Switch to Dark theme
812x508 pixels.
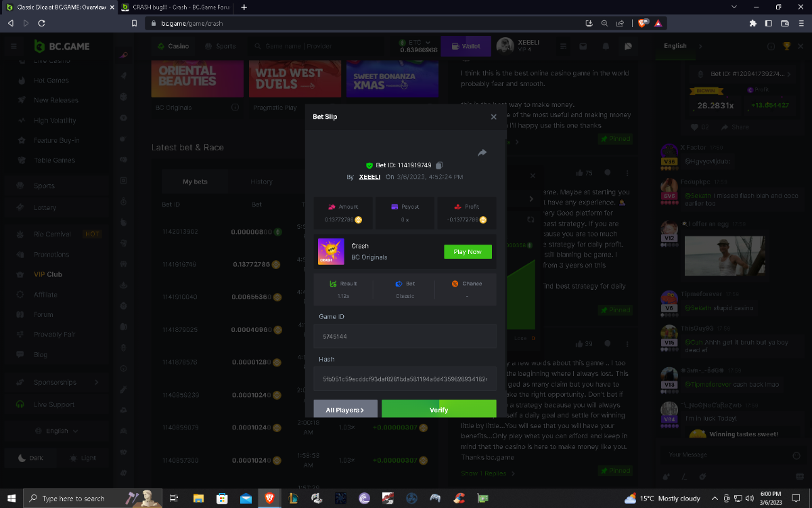click(30, 458)
